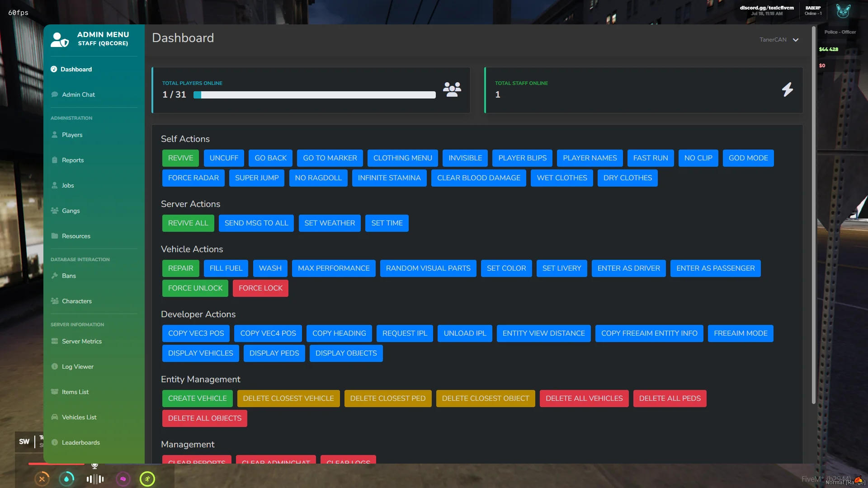Click the Admin Chat speech bubble icon
This screenshot has width=868, height=488.
(x=55, y=94)
